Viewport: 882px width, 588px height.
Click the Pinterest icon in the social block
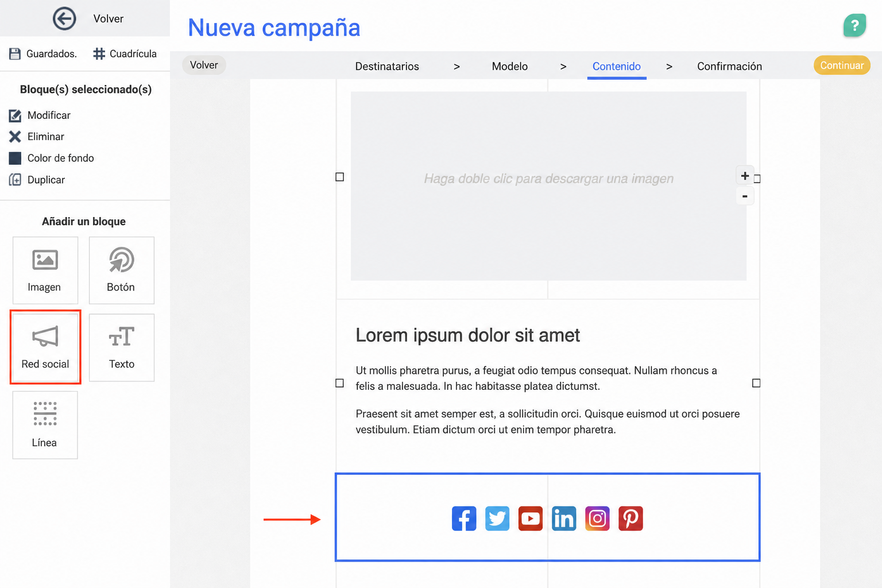coord(630,519)
